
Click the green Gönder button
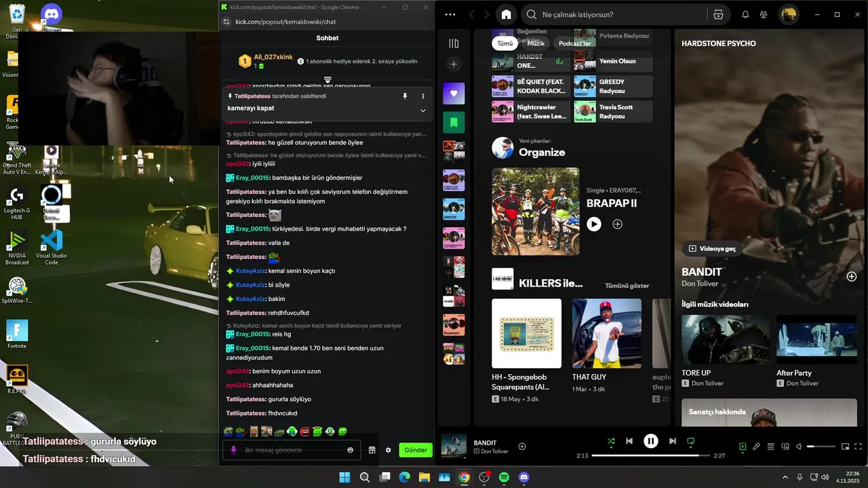pos(416,450)
